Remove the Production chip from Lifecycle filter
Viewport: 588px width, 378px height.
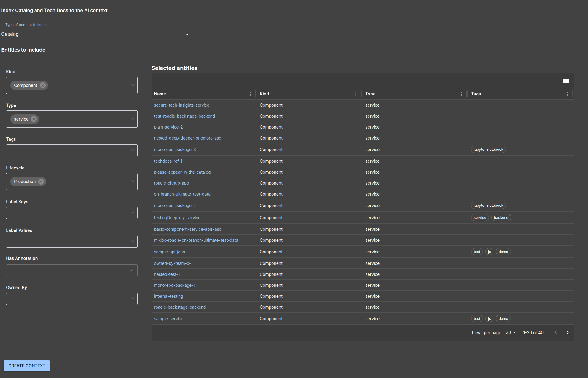pos(41,182)
